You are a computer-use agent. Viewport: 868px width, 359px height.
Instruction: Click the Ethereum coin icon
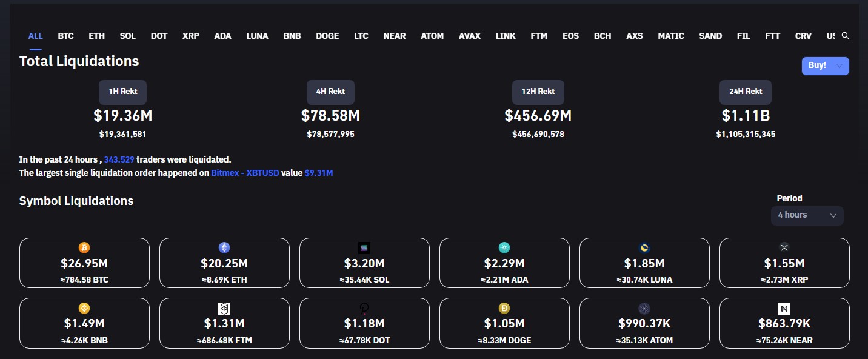click(x=224, y=247)
